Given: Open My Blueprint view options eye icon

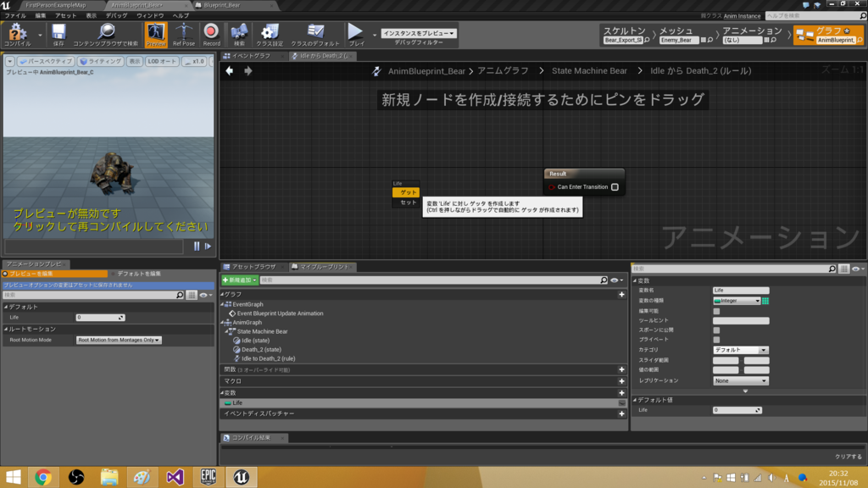Looking at the screenshot, I should [x=616, y=280].
